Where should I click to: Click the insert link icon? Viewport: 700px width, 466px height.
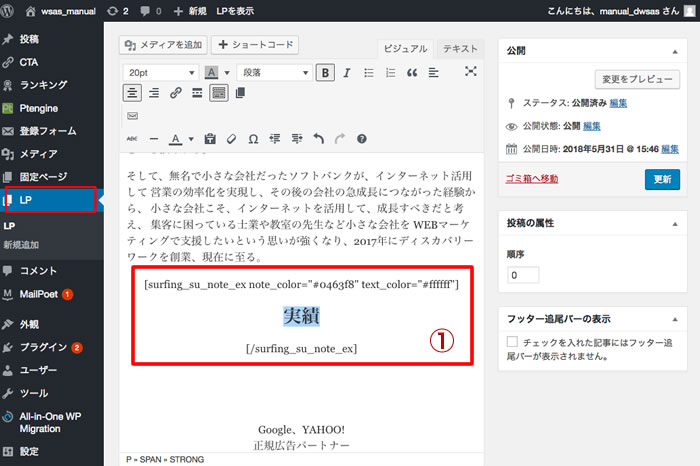(175, 93)
